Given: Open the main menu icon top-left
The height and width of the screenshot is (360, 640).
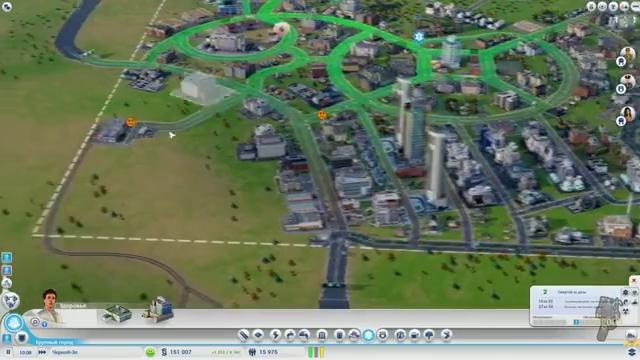Looking at the screenshot, I should pos(7,6).
